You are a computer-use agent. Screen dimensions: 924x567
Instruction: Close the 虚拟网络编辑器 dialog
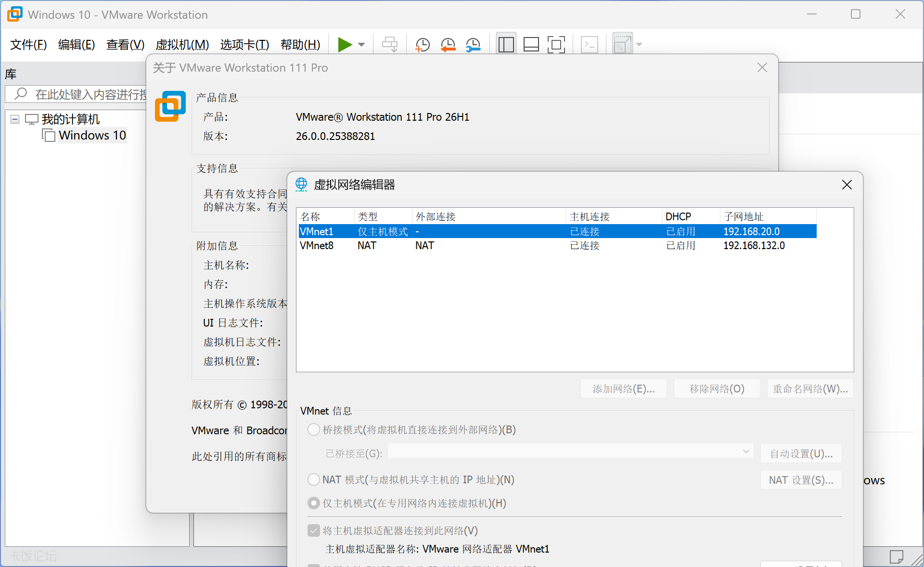(x=847, y=185)
